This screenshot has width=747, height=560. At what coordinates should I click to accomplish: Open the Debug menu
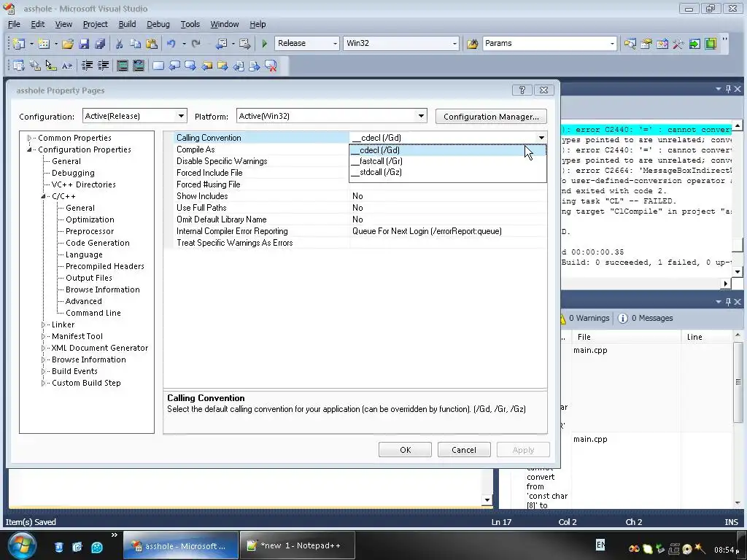coord(158,24)
